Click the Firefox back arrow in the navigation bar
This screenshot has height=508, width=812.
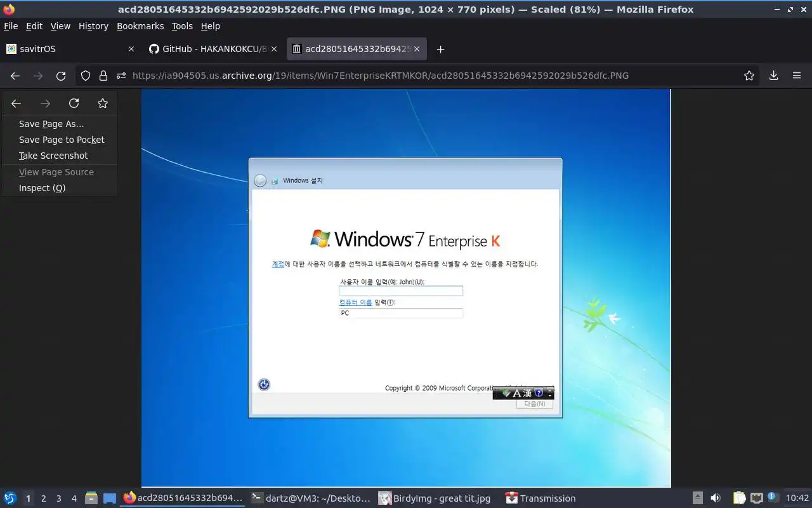tap(15, 76)
